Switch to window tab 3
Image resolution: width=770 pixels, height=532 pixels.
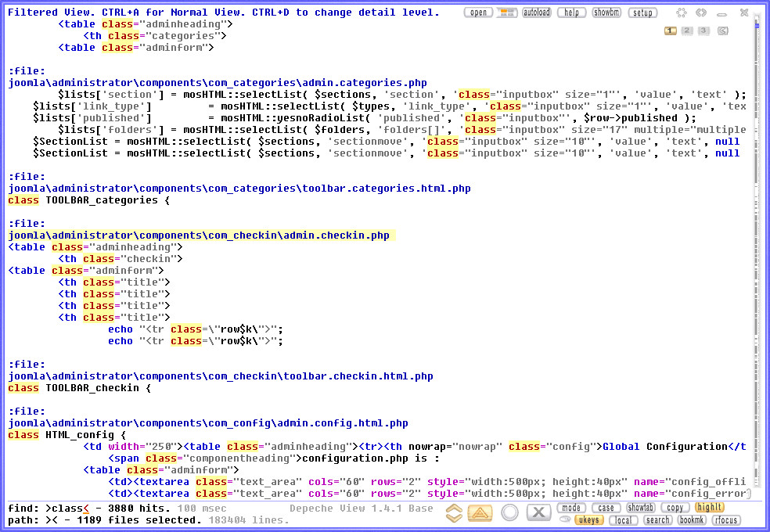703,31
